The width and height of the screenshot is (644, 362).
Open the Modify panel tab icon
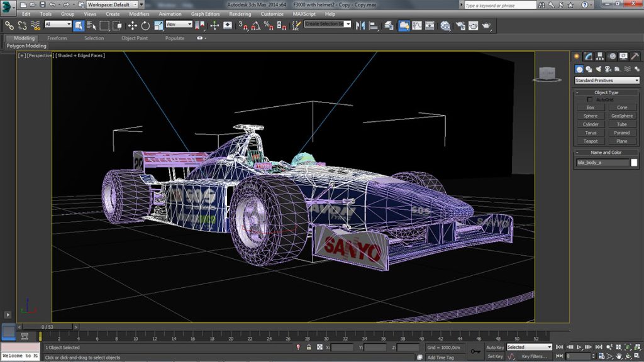[588, 56]
